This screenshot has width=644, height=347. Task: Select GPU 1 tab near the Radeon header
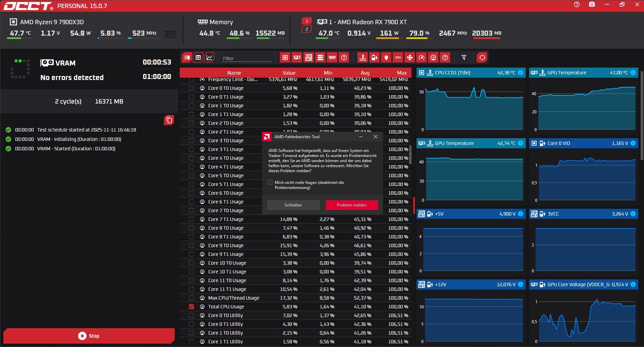[307, 21]
